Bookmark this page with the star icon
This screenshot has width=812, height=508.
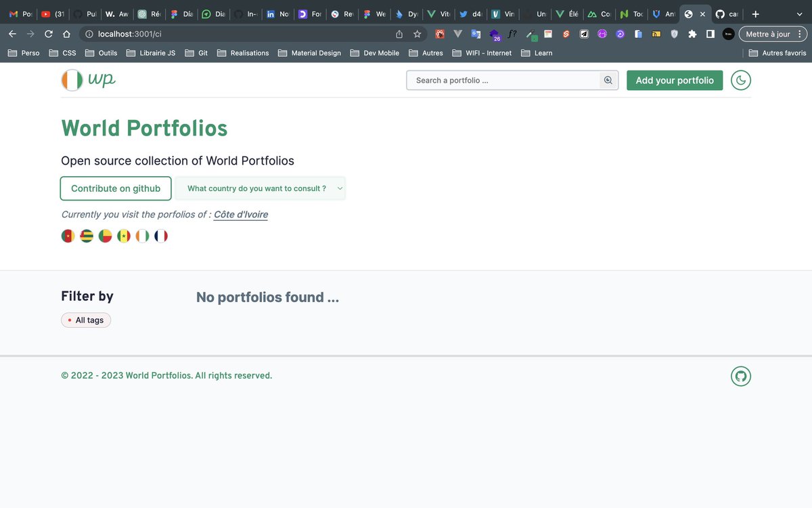pyautogui.click(x=418, y=34)
